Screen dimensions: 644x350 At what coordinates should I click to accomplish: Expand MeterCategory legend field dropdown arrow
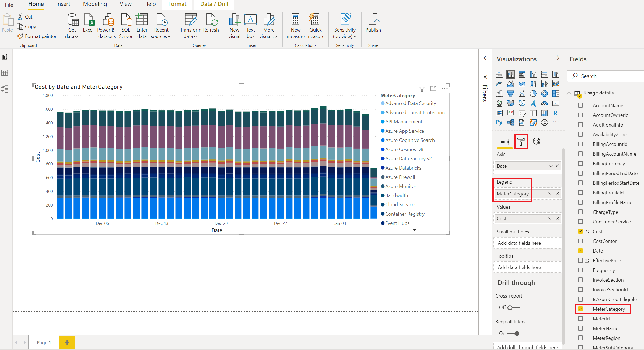(551, 194)
